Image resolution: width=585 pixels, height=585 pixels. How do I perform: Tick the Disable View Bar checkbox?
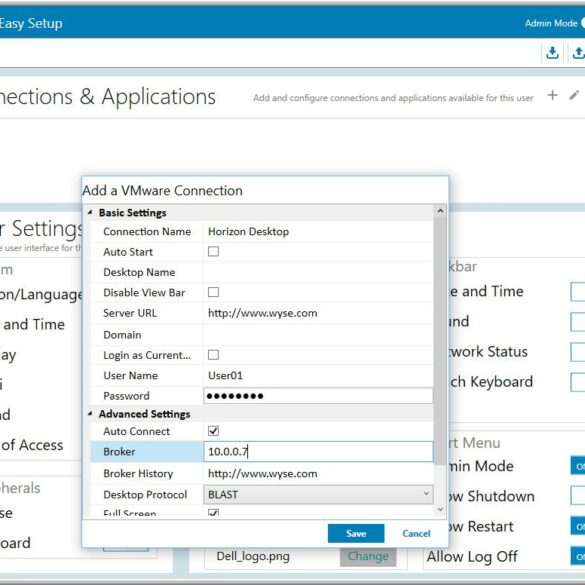[213, 292]
